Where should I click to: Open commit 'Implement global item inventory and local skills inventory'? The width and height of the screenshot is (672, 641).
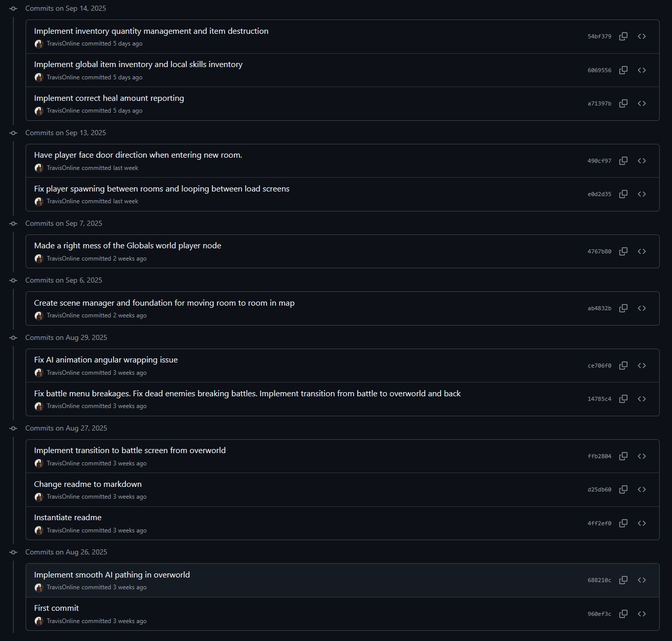[138, 65]
